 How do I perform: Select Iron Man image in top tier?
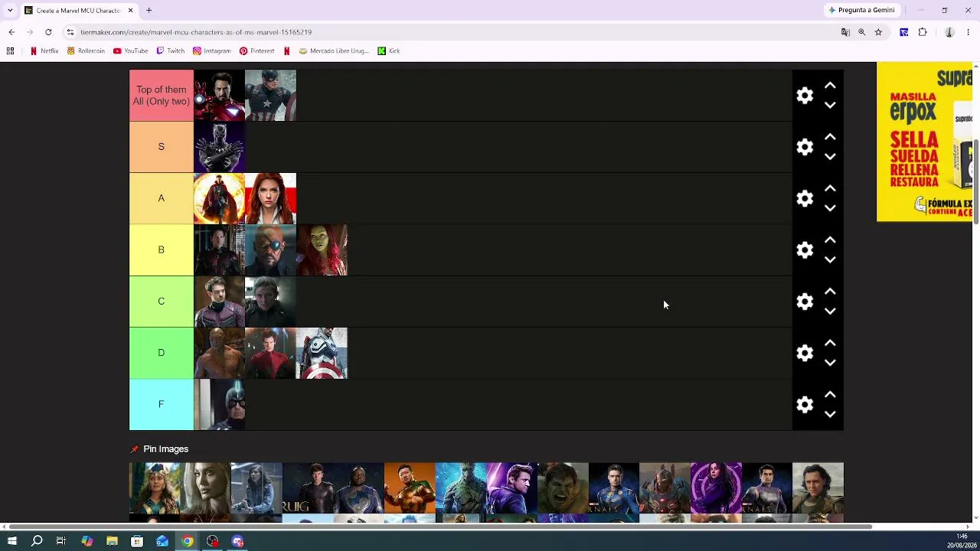point(219,96)
